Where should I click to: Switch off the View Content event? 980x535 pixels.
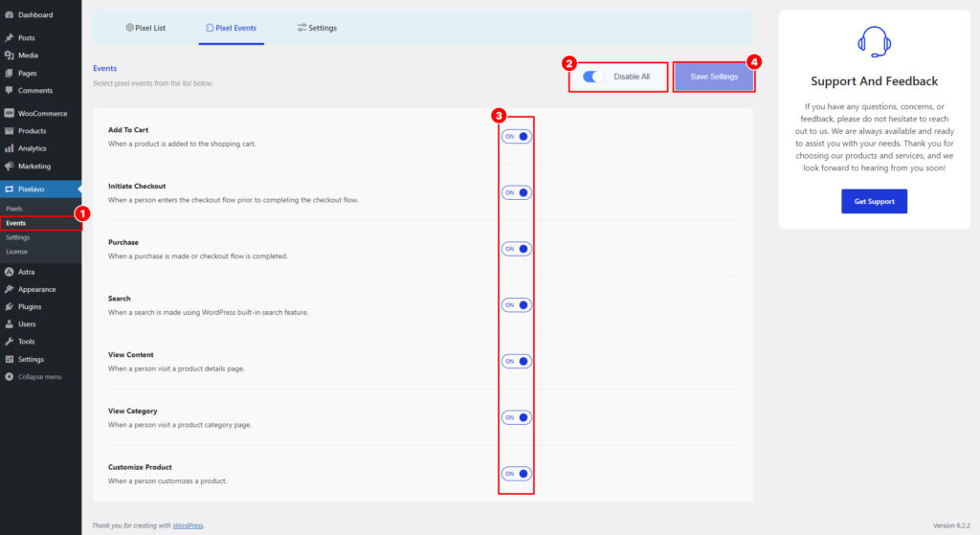click(x=516, y=362)
